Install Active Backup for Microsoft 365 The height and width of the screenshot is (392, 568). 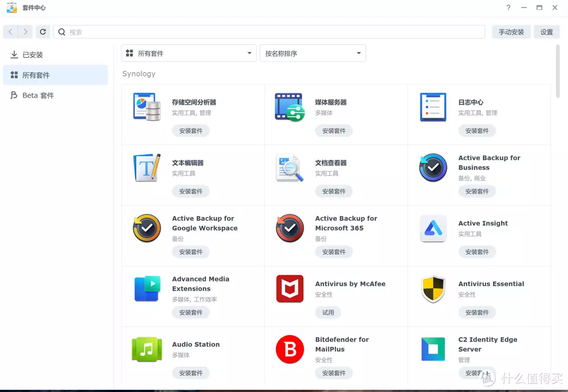(333, 252)
